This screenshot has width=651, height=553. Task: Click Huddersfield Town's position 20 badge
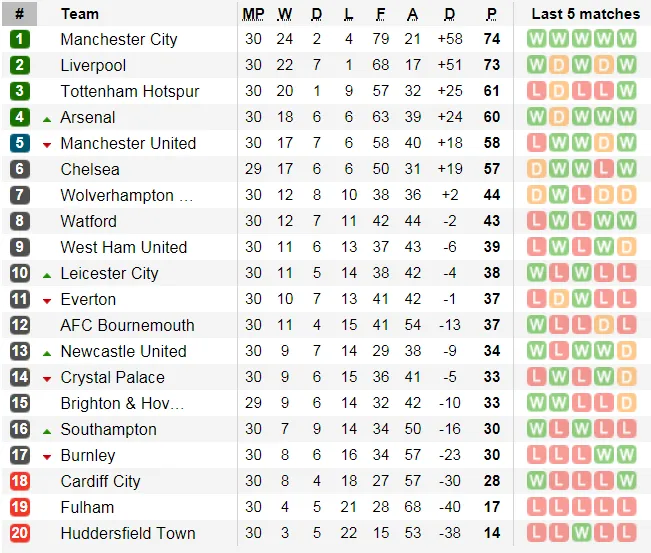[x=20, y=533]
